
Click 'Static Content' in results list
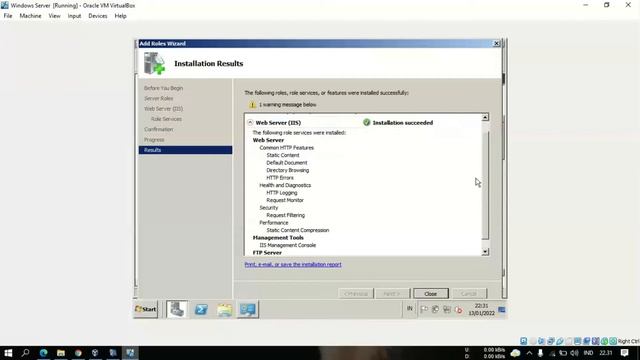click(283, 155)
